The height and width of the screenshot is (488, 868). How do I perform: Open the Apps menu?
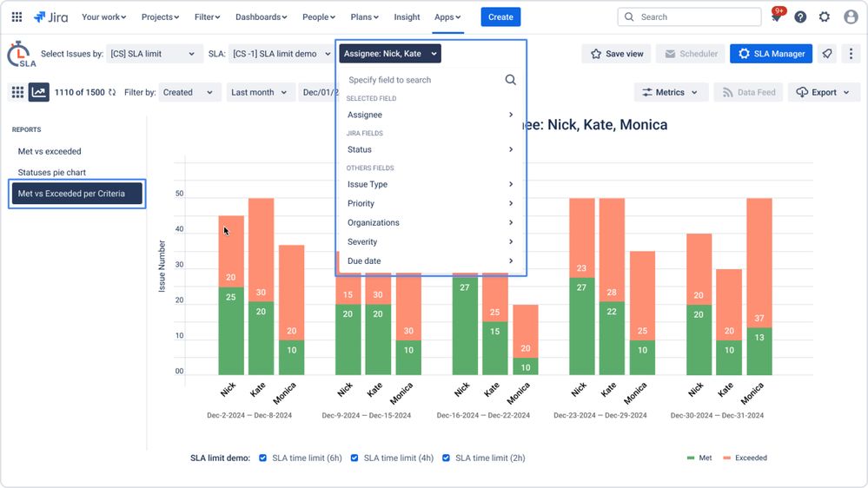tap(447, 17)
